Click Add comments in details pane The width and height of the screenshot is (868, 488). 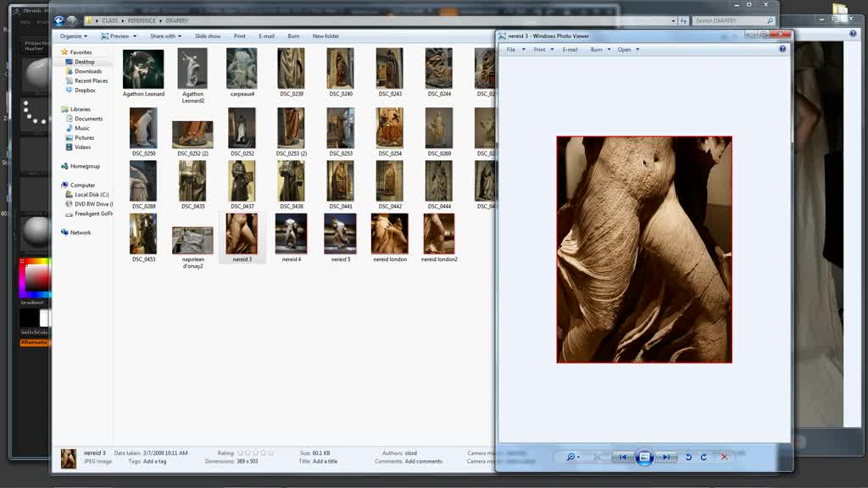tap(424, 462)
